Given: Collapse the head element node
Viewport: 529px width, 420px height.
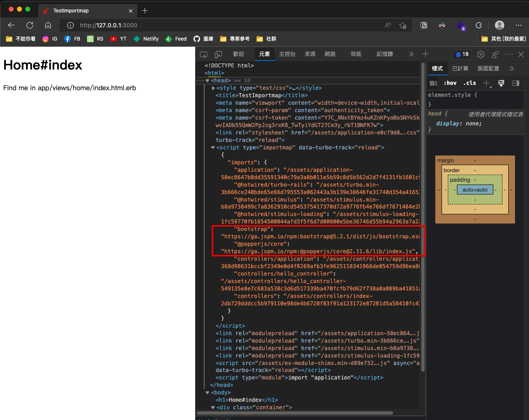Looking at the screenshot, I should coord(208,81).
